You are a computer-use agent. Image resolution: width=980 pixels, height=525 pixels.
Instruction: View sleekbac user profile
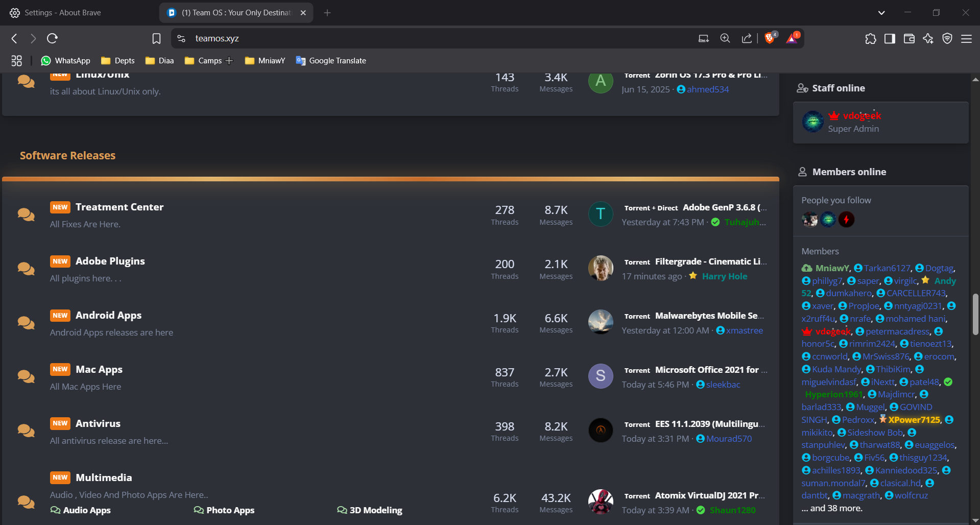tap(723, 385)
